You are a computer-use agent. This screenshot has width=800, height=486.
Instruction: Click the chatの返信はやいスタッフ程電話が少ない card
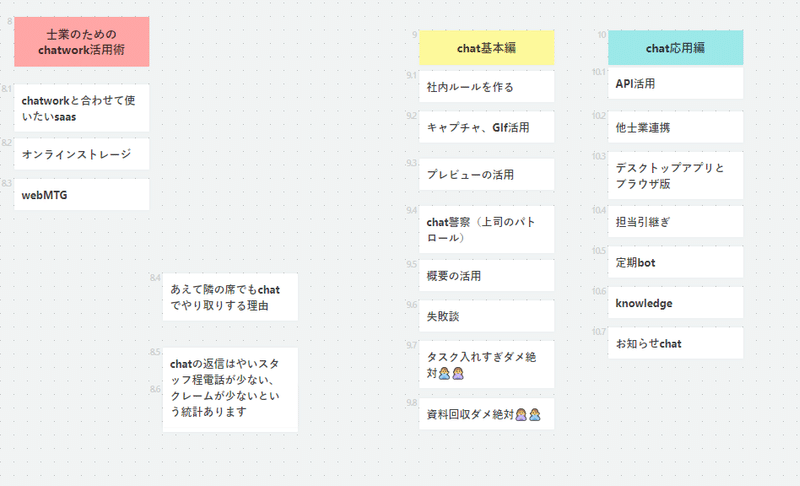(230, 390)
